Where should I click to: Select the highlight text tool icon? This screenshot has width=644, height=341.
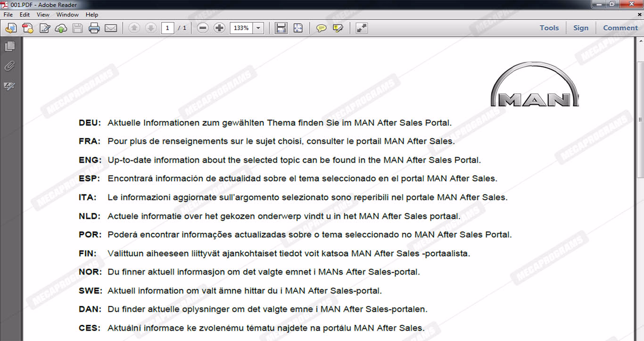(x=338, y=28)
